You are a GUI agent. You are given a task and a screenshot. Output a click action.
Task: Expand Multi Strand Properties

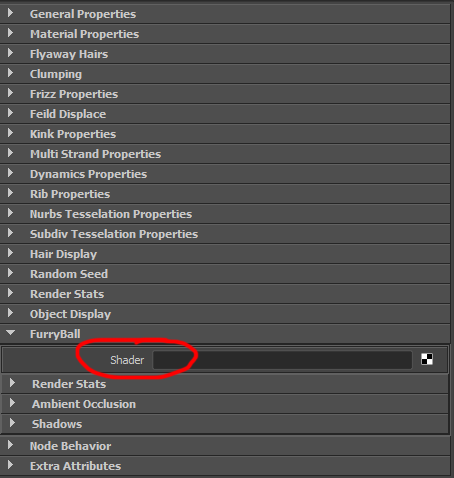10,153
